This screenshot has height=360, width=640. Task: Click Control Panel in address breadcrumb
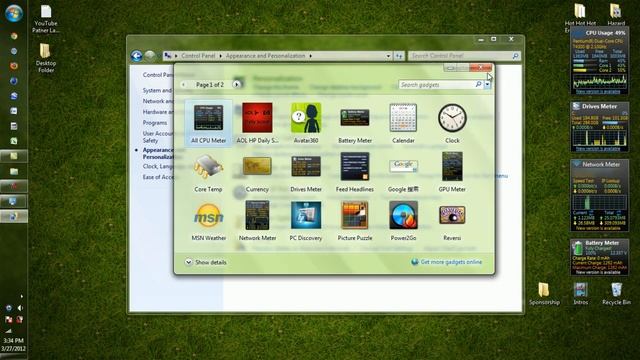[198, 56]
